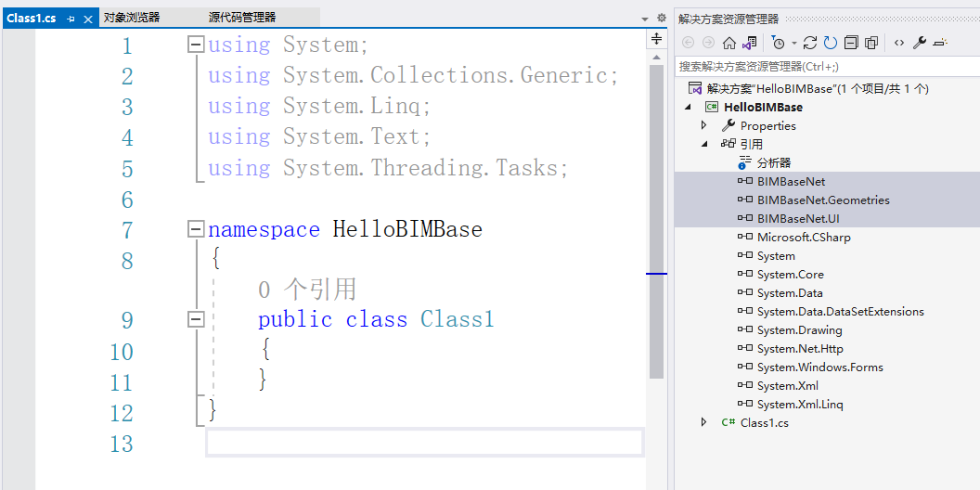Viewport: 980px width, 490px height.
Task: Collapse the 引用 references node
Action: coord(704,144)
